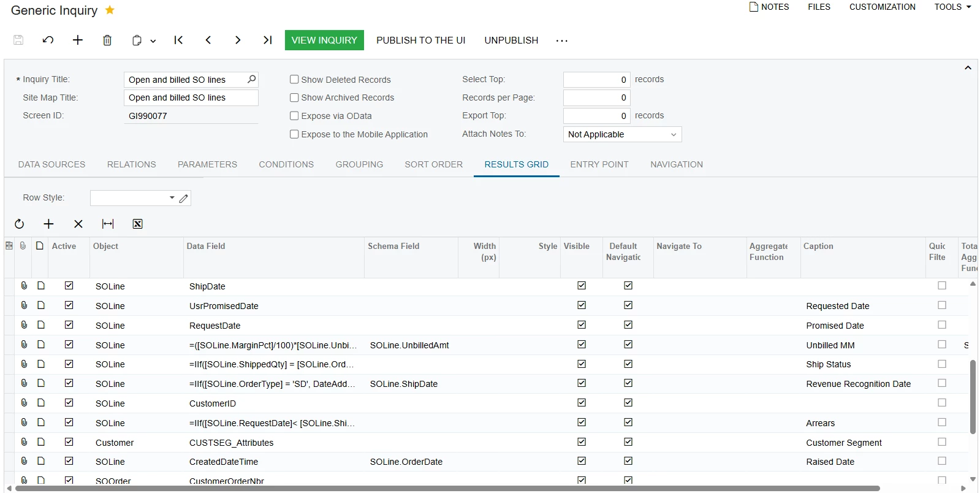The height and width of the screenshot is (493, 980).
Task: Click the Select Top records field
Action: click(596, 80)
